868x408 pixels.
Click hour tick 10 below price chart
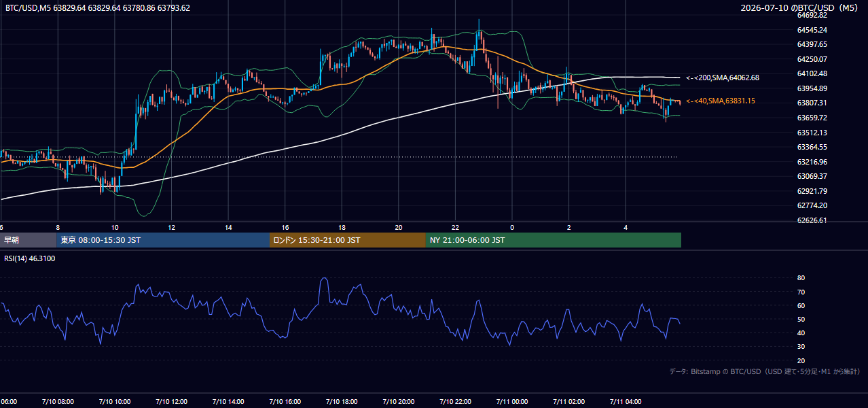coord(114,228)
